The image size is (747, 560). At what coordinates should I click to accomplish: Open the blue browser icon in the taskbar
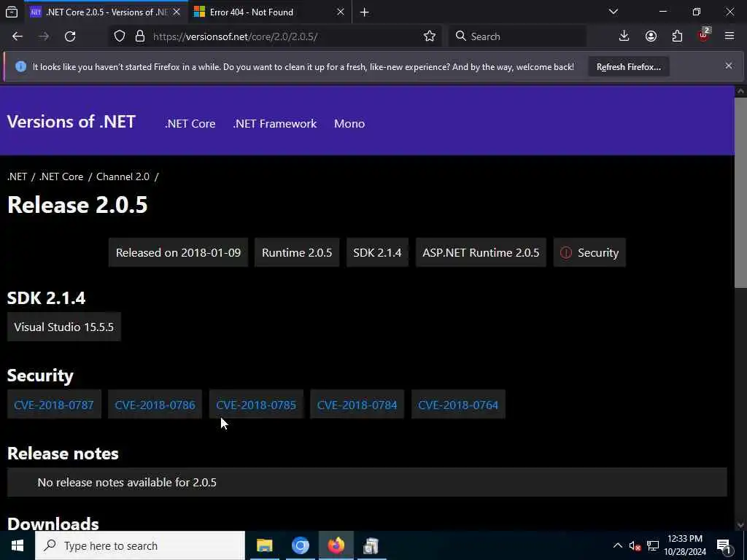(x=300, y=545)
